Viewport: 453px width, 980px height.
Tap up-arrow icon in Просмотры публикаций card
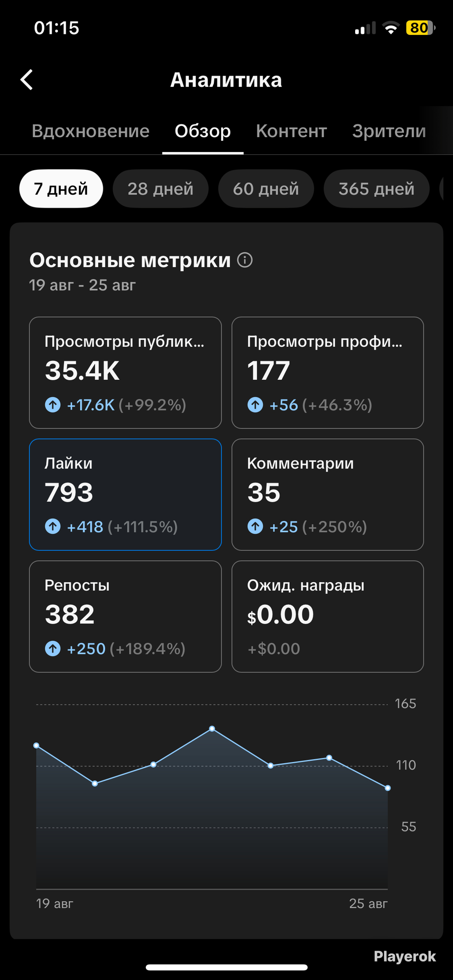coord(53,405)
